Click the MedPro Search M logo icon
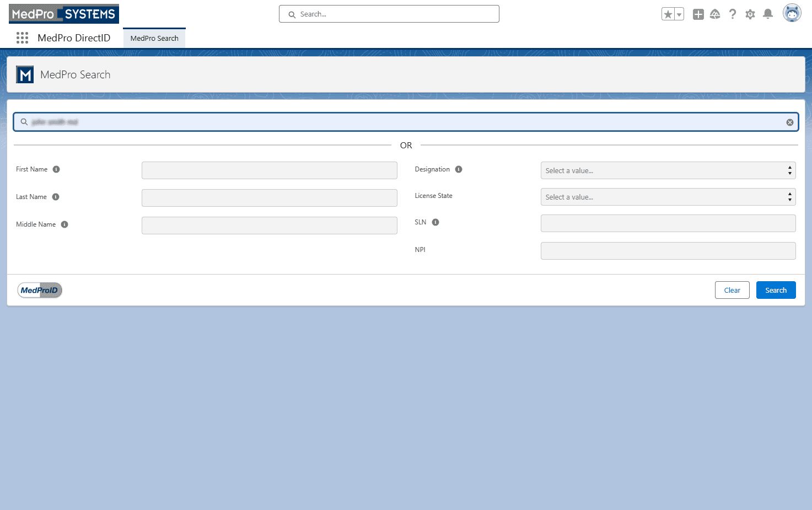 pos(25,74)
